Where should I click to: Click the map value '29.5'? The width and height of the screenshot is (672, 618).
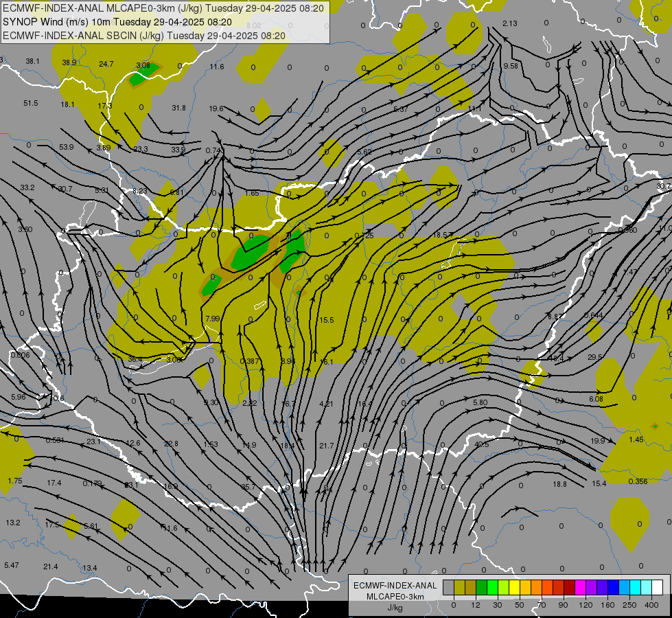[595, 357]
